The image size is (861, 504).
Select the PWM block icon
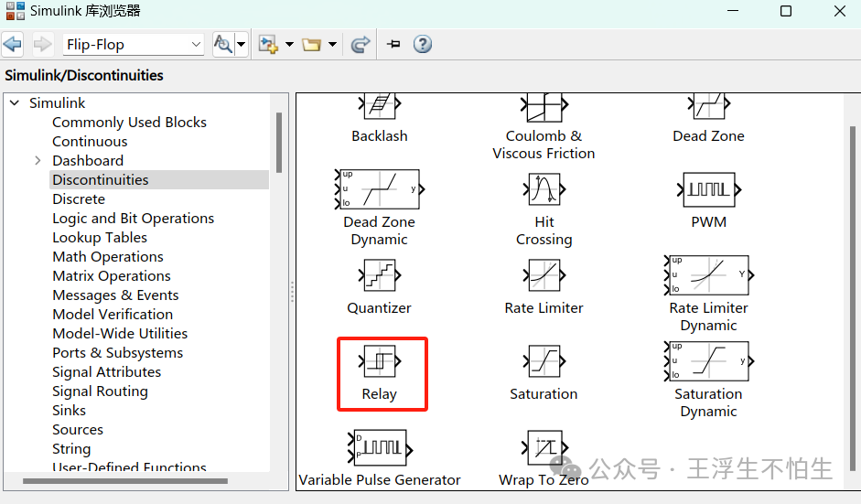point(709,189)
